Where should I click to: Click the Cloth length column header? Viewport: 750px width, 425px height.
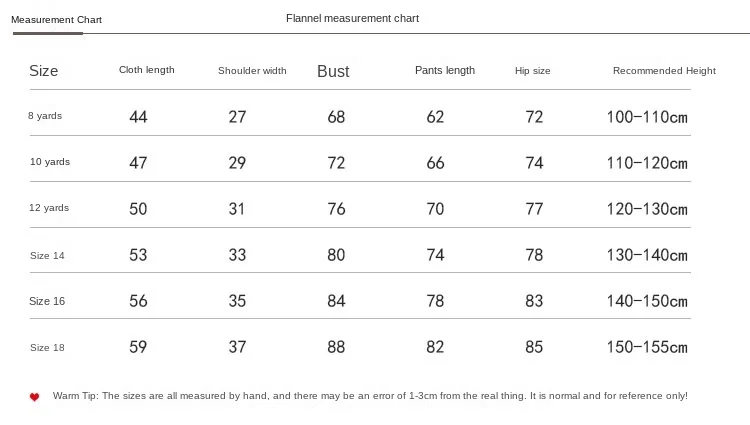(x=147, y=70)
